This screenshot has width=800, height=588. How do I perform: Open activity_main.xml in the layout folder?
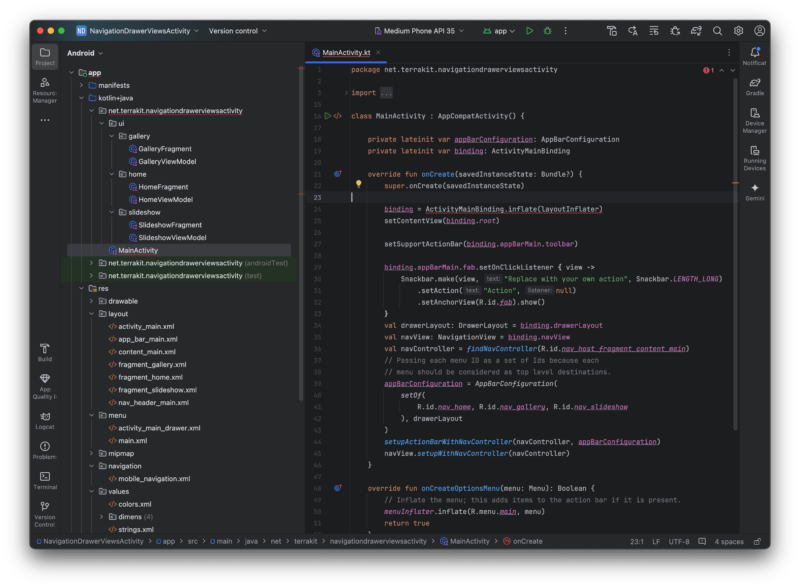click(x=146, y=326)
